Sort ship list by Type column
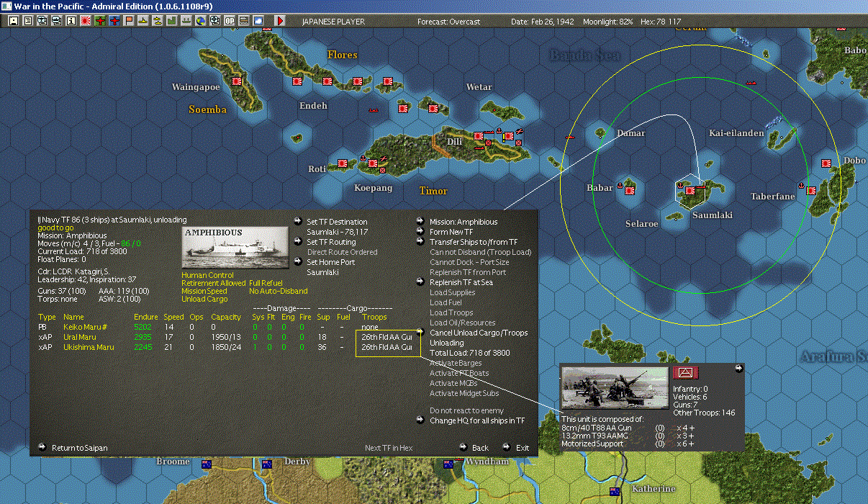 (47, 317)
